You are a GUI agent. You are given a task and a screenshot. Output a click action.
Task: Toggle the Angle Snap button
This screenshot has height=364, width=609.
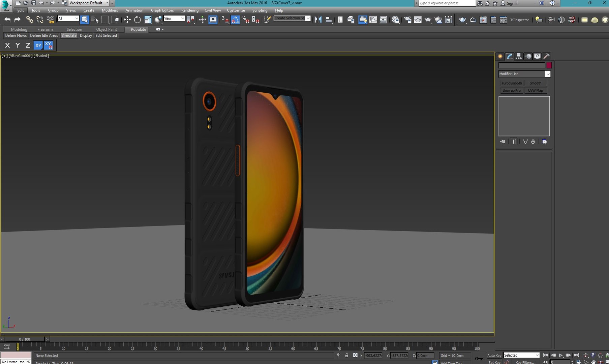pos(235,20)
